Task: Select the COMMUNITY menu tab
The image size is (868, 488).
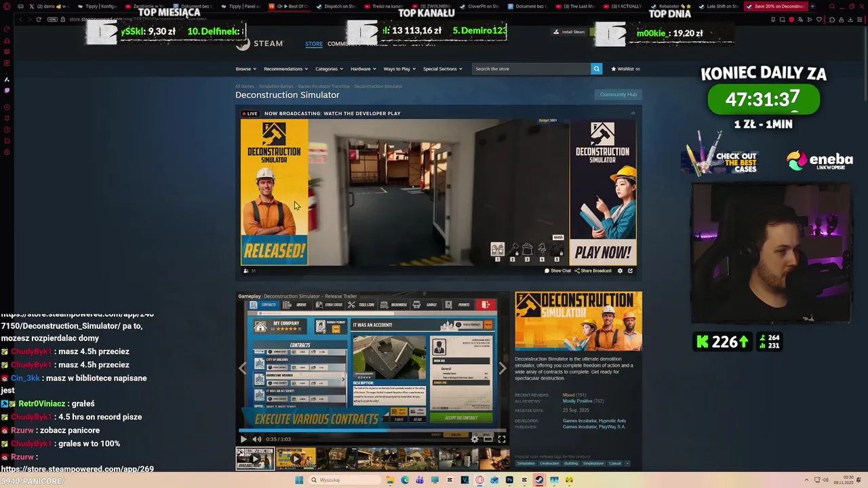Action: tap(344, 43)
